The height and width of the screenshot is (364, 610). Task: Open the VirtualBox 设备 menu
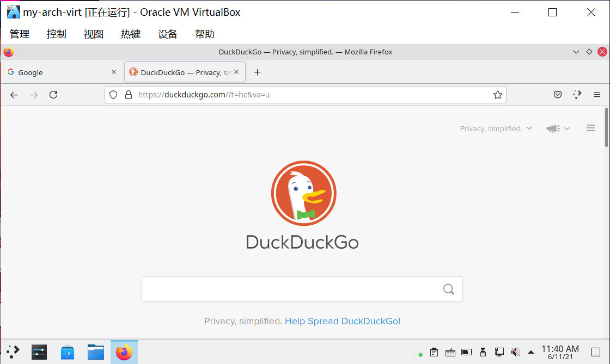click(x=168, y=34)
